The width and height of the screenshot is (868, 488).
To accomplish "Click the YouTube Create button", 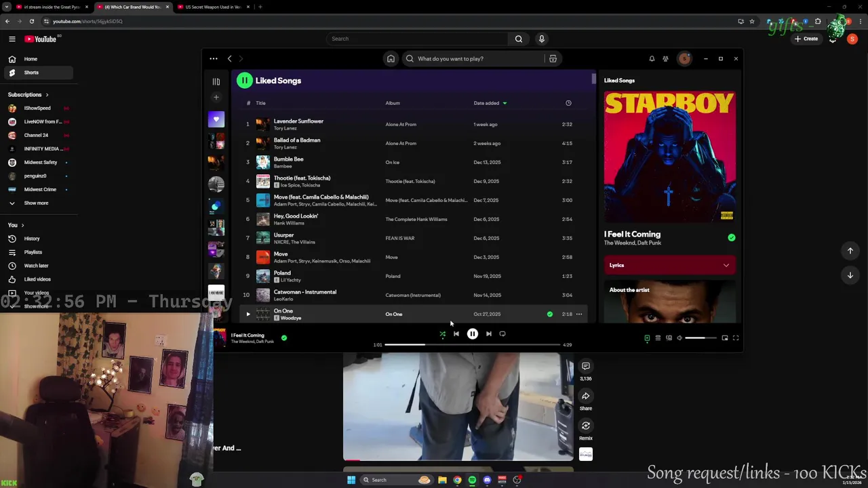I will tap(806, 39).
